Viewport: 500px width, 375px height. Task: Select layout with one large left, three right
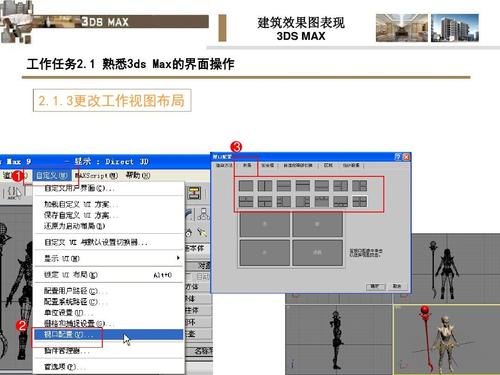point(303,201)
